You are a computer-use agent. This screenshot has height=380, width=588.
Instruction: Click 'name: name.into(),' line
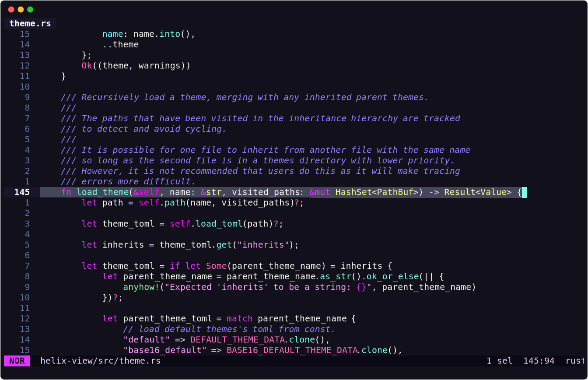pos(149,34)
